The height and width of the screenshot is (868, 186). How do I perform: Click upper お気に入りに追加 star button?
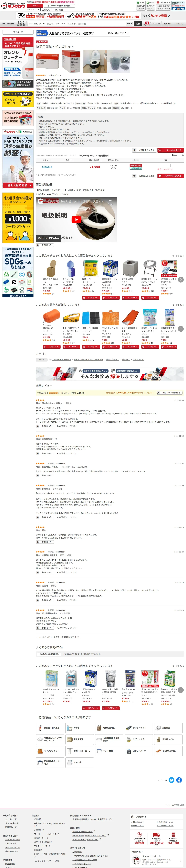(144, 150)
